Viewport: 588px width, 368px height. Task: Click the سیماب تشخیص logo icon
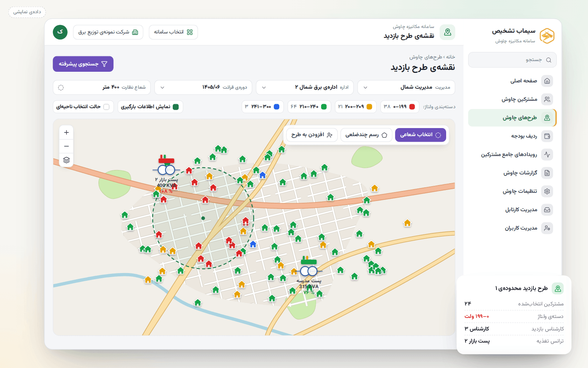pos(547,36)
